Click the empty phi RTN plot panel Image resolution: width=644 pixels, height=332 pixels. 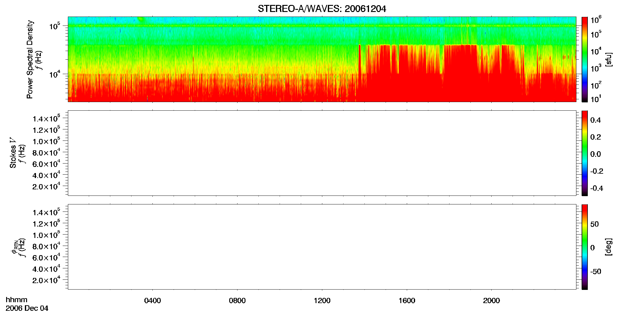click(x=322, y=247)
